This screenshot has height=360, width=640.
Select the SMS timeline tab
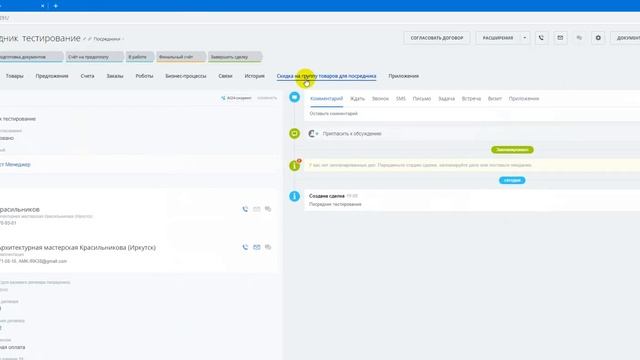click(x=400, y=98)
